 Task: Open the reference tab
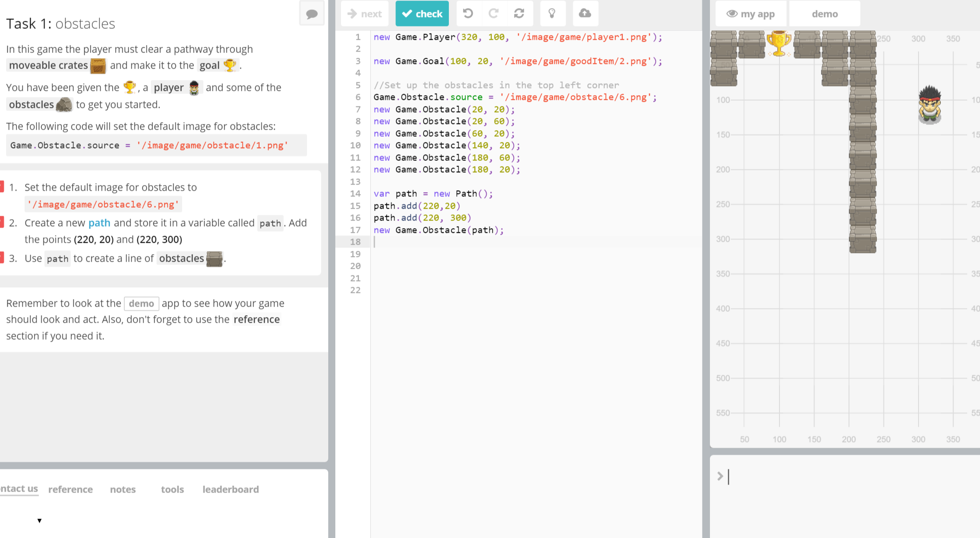coord(70,489)
